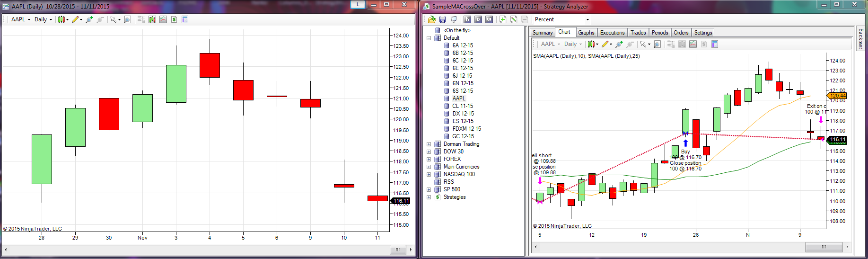Image resolution: width=868 pixels, height=259 pixels.
Task: Open zoom frame search icon in AAPL chart window
Action: tap(127, 19)
